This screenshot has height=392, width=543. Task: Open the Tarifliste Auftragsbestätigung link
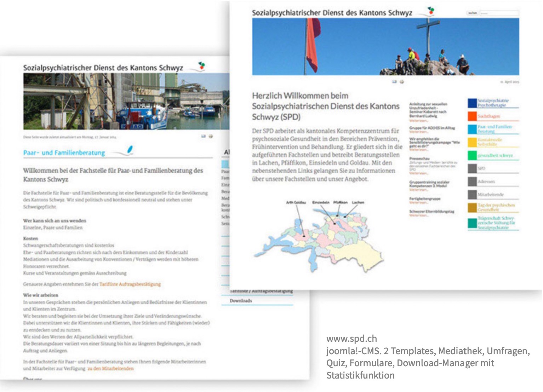point(130,284)
